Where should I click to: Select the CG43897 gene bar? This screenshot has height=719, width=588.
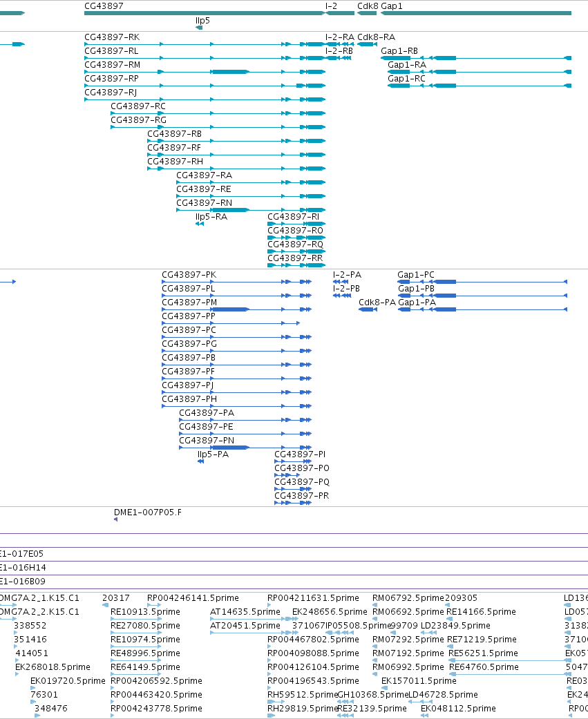pos(205,13)
